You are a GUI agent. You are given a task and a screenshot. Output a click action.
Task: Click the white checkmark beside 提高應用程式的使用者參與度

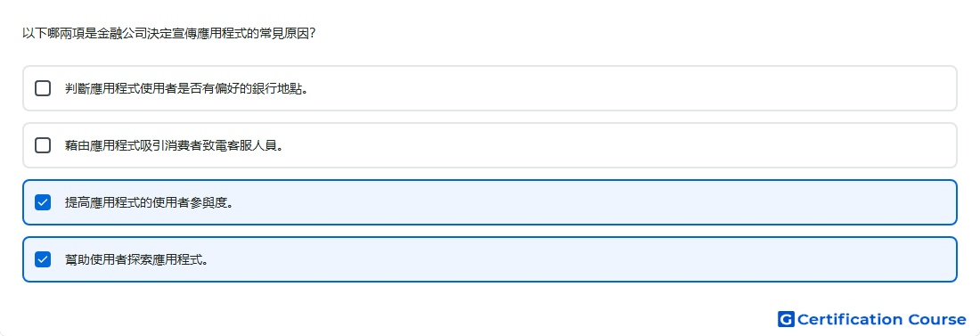click(x=43, y=202)
